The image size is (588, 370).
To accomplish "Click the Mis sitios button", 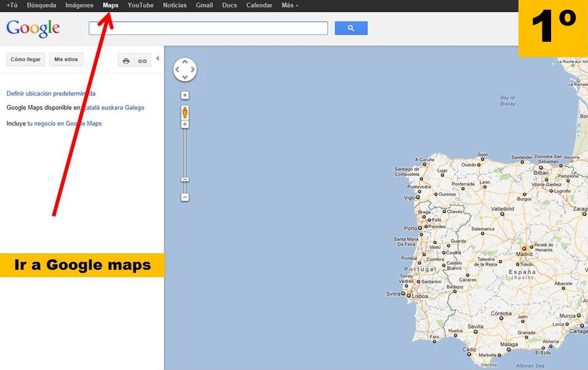I will [66, 60].
